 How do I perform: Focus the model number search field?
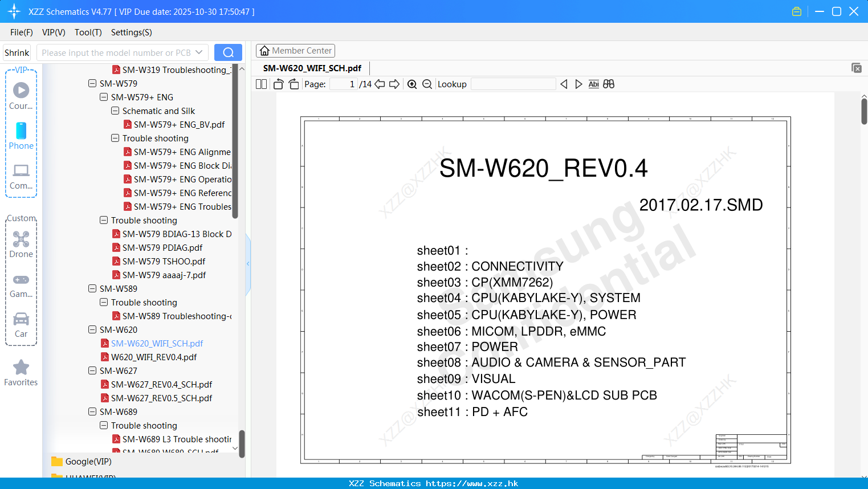click(116, 52)
